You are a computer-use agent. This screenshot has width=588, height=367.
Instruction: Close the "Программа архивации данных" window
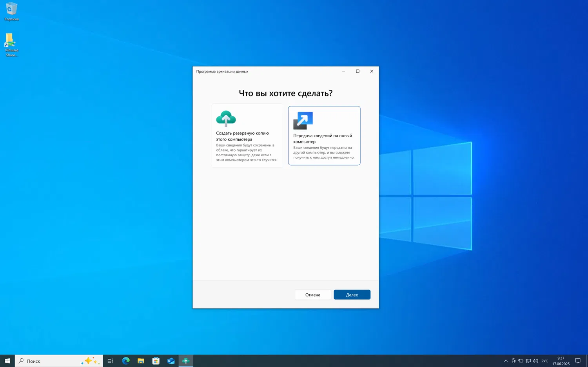[372, 71]
